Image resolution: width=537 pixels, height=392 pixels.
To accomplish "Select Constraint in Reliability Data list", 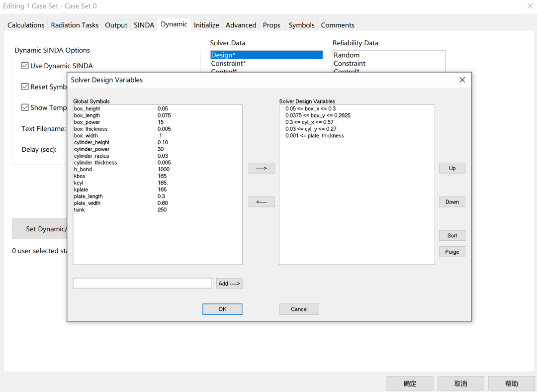I will [x=389, y=63].
